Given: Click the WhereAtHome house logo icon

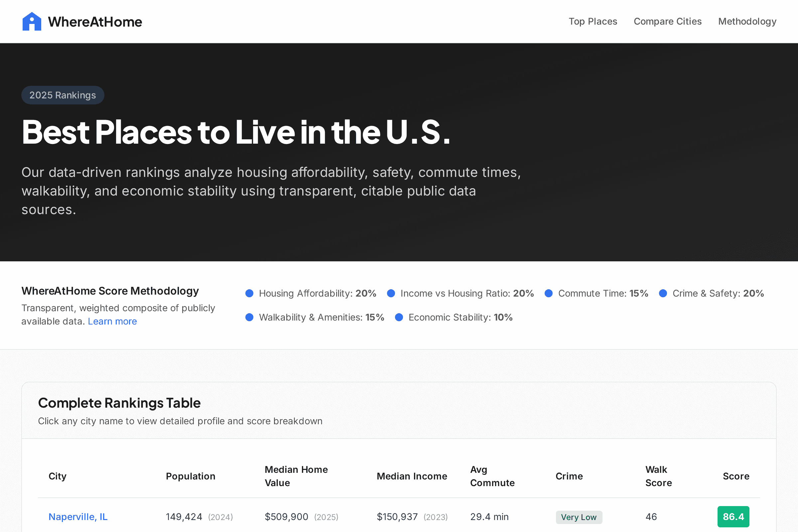Looking at the screenshot, I should pyautogui.click(x=32, y=21).
